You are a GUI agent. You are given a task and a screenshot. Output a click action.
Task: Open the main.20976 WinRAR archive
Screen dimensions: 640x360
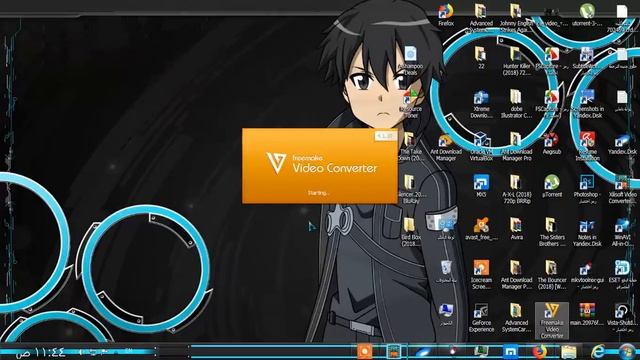point(587,314)
